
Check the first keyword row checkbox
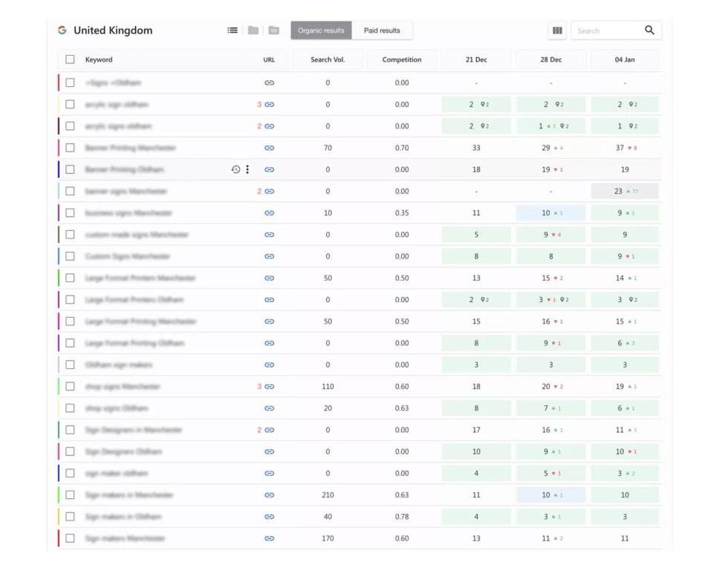[x=70, y=83]
